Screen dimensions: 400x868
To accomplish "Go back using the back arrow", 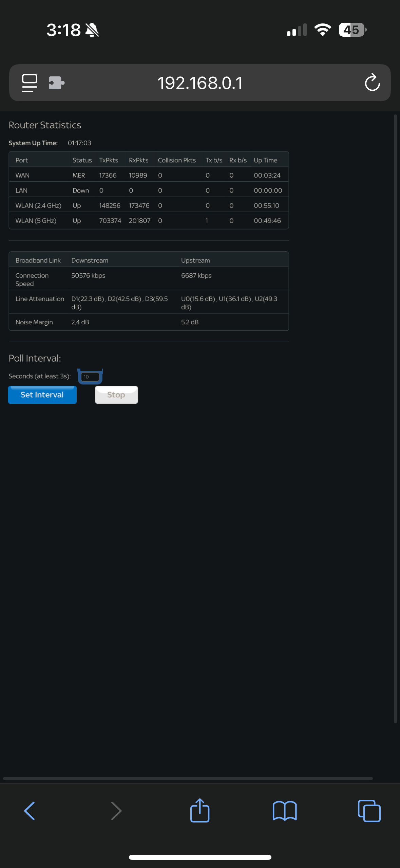I will coord(30,811).
